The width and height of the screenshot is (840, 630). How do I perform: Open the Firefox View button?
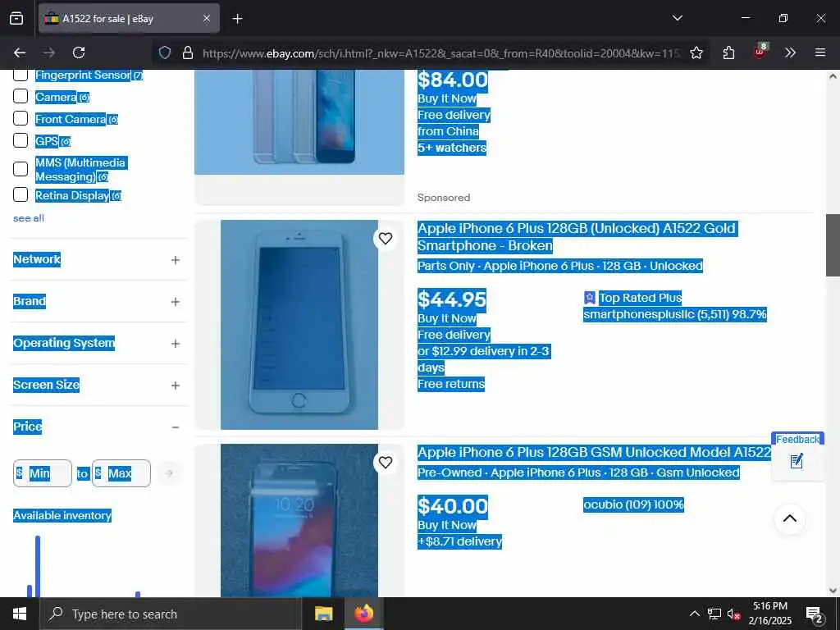pyautogui.click(x=16, y=19)
